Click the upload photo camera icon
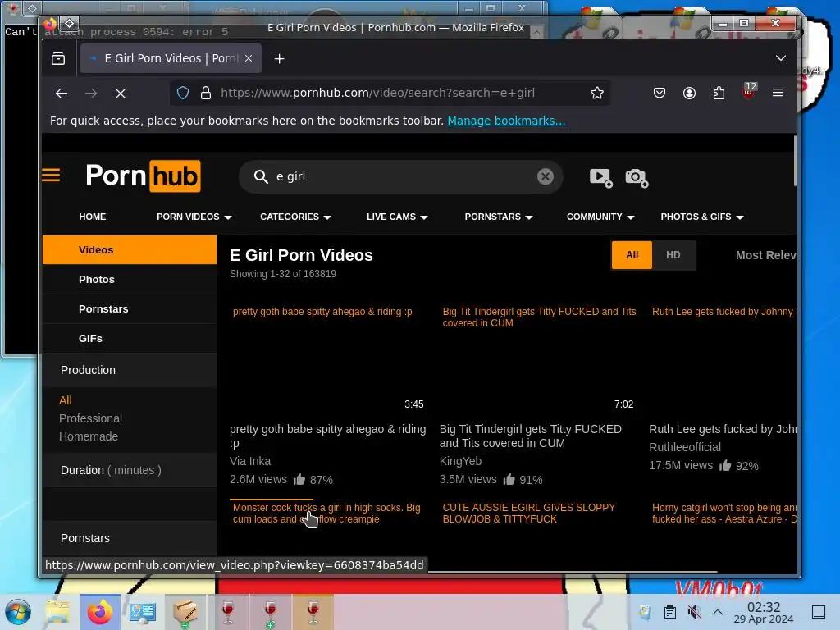 [637, 177]
